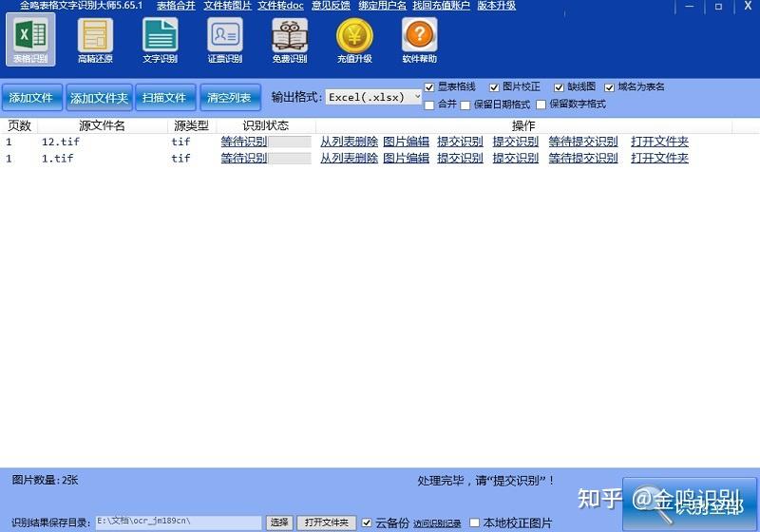The image size is (760, 532).
Task: Click the 扫描文件 button
Action: click(x=165, y=98)
